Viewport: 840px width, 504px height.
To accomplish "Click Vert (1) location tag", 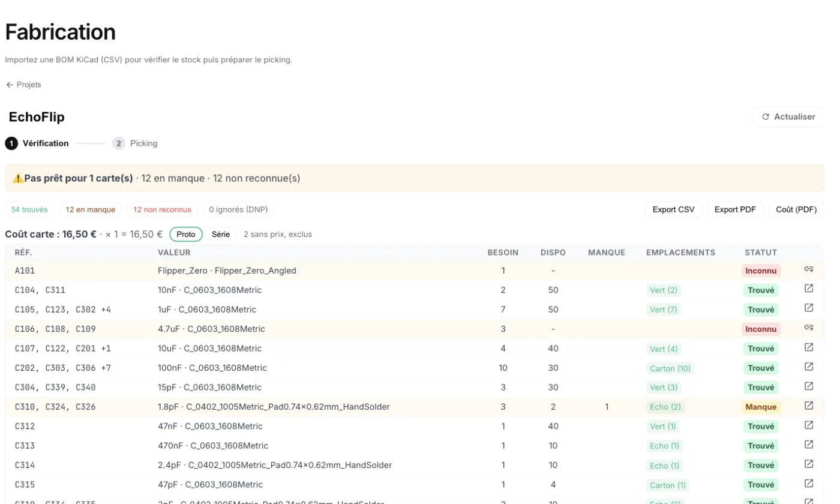I will (663, 427).
